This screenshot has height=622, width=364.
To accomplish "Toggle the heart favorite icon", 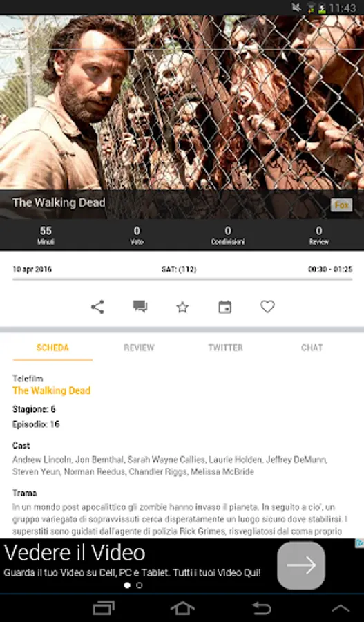I will pyautogui.click(x=267, y=307).
